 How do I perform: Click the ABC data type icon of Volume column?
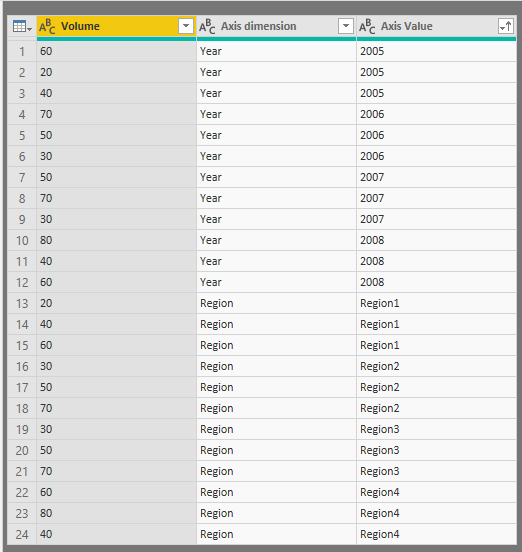tap(47, 26)
